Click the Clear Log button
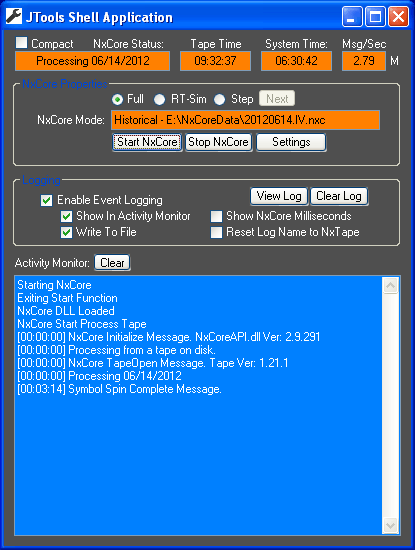The image size is (415, 550). coord(339,196)
